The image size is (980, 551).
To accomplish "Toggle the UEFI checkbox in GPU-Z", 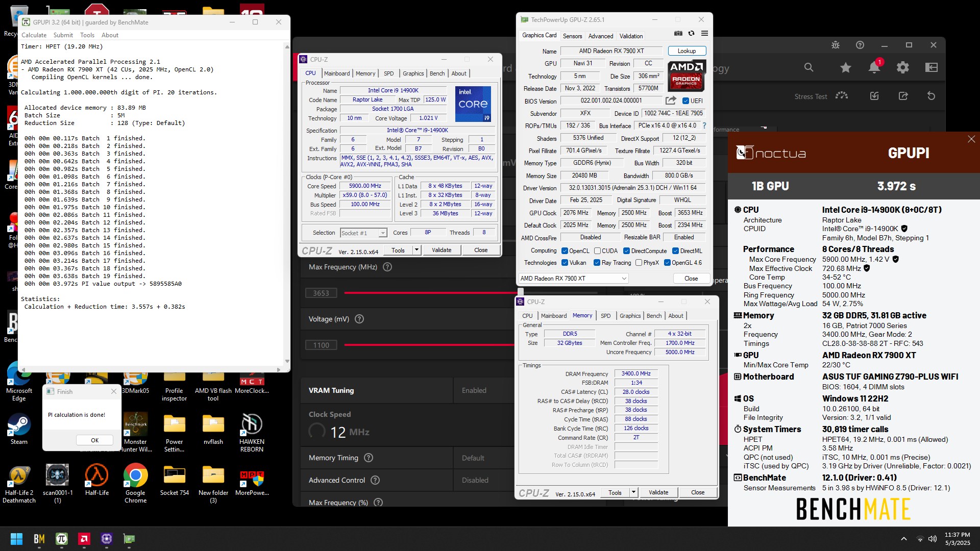I will [x=685, y=101].
